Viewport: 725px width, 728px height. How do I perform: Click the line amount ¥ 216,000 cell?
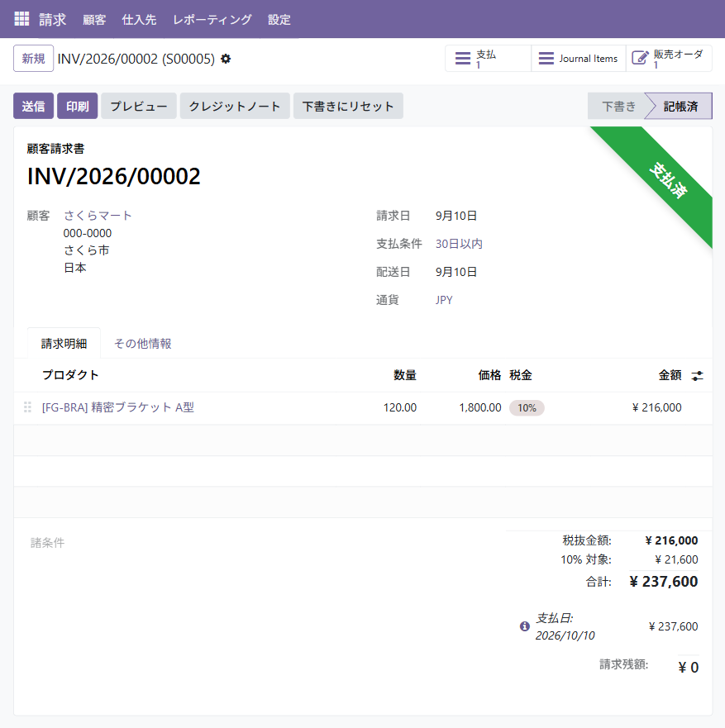(656, 407)
